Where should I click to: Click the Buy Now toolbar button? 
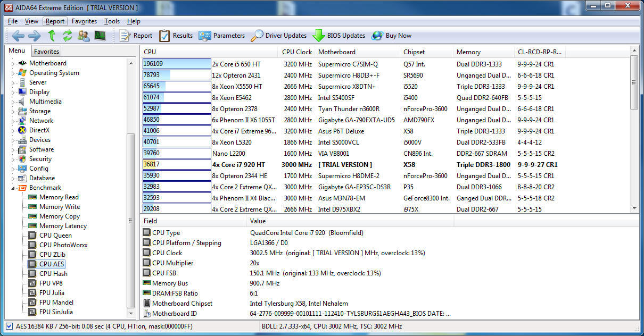point(392,36)
